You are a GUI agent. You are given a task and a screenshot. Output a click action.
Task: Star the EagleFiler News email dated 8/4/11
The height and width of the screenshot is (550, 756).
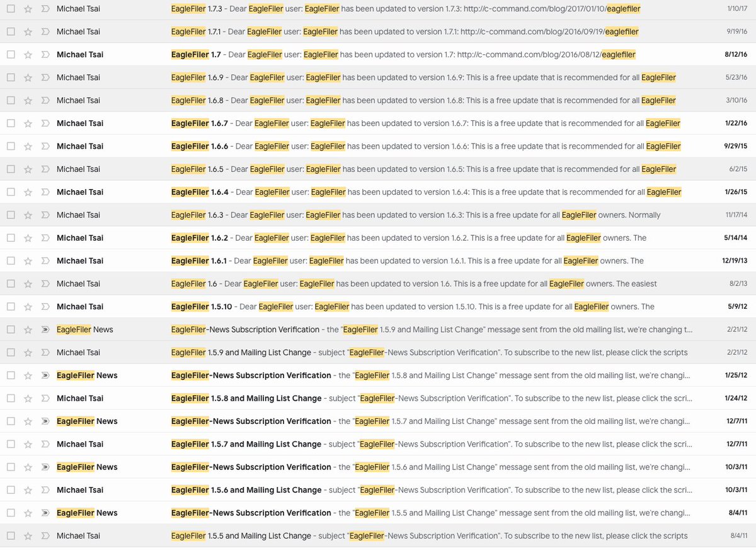[x=28, y=513]
